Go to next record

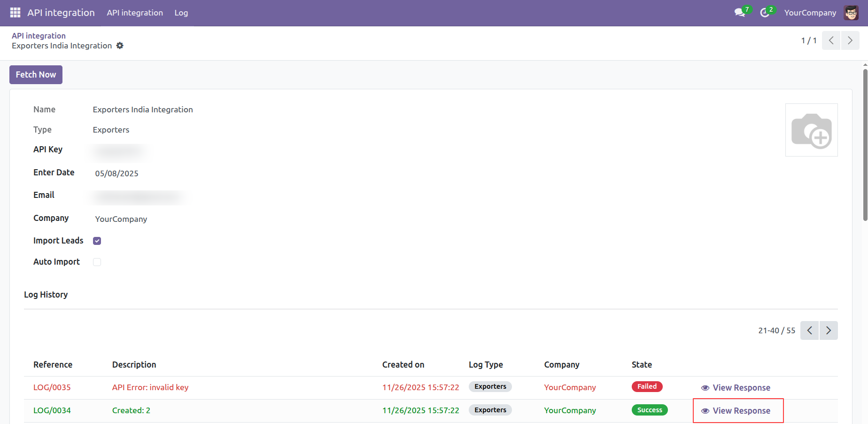tap(850, 40)
